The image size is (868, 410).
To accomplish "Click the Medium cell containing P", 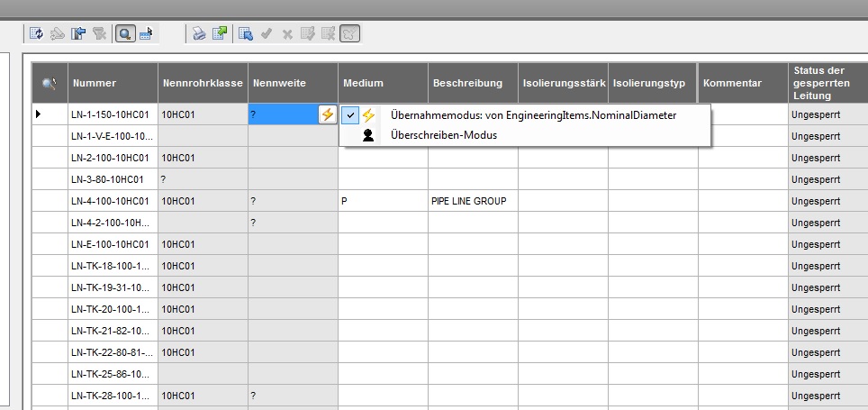I will coord(383,201).
